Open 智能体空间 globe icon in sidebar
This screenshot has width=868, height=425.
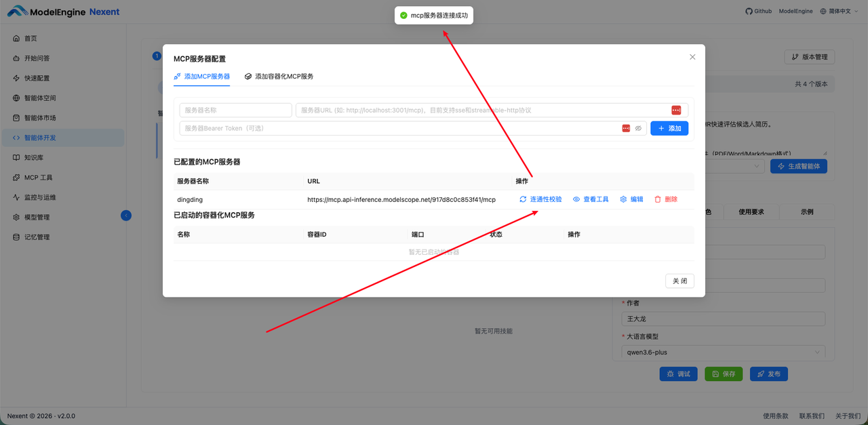click(x=16, y=98)
